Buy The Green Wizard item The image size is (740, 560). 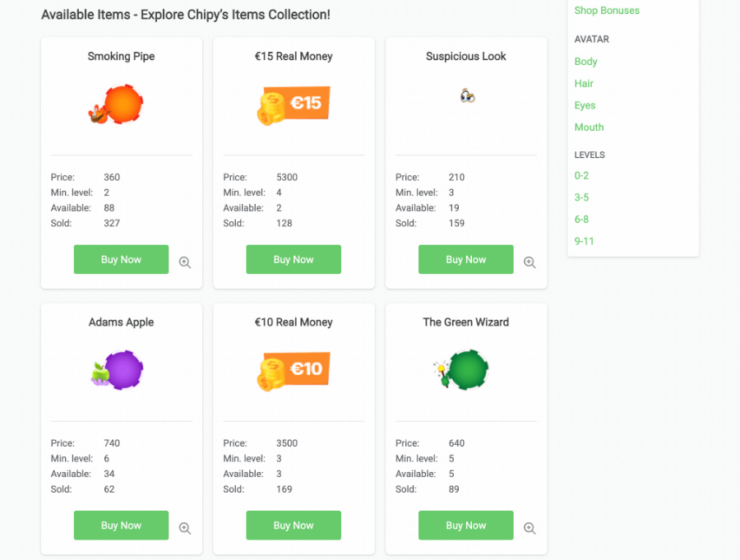click(x=465, y=525)
